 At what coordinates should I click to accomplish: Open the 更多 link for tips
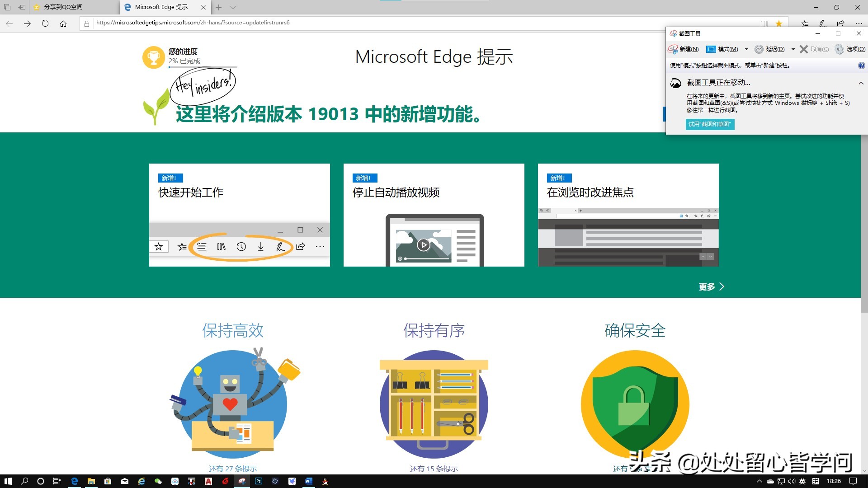706,286
